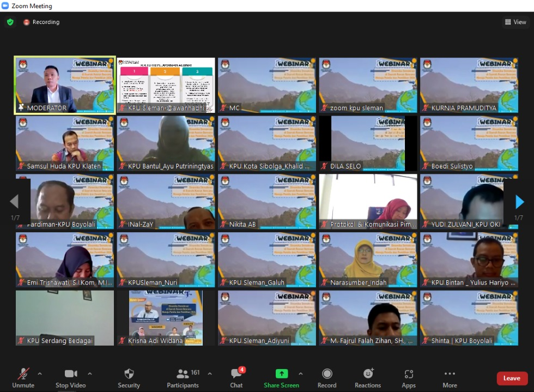This screenshot has height=392, width=534.
Task: Open the View layout menu
Action: click(x=515, y=22)
